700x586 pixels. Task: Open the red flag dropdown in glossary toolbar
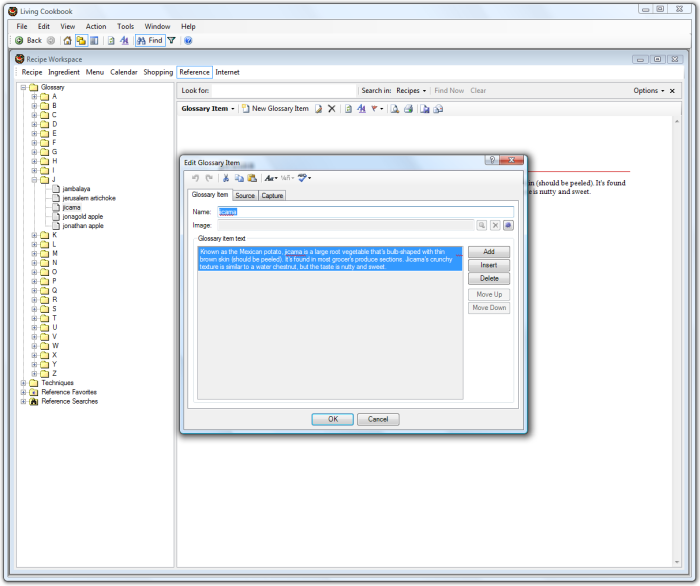(x=377, y=109)
